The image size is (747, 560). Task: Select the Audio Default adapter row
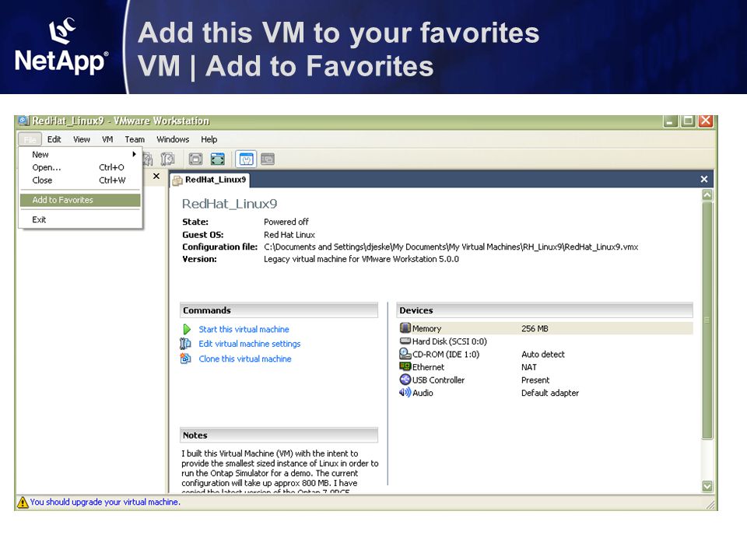pyautogui.click(x=545, y=392)
